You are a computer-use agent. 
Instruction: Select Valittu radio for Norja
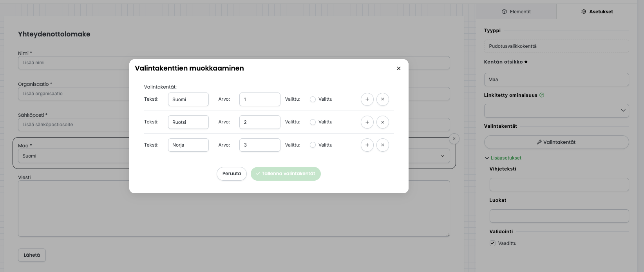coord(313,145)
